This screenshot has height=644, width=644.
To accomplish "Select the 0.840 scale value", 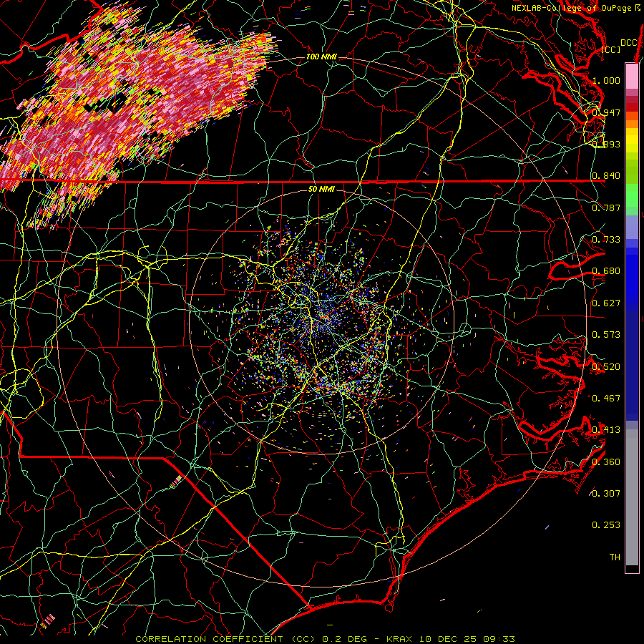I will [x=606, y=176].
